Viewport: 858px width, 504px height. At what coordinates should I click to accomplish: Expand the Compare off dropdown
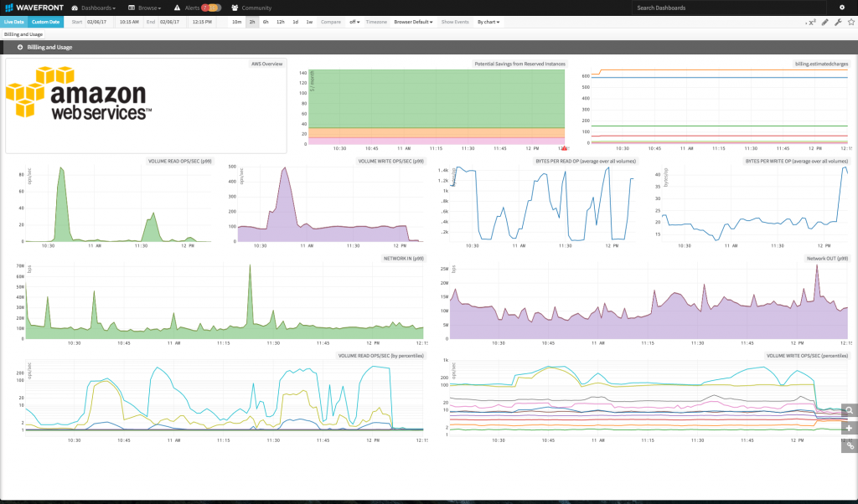[354, 22]
